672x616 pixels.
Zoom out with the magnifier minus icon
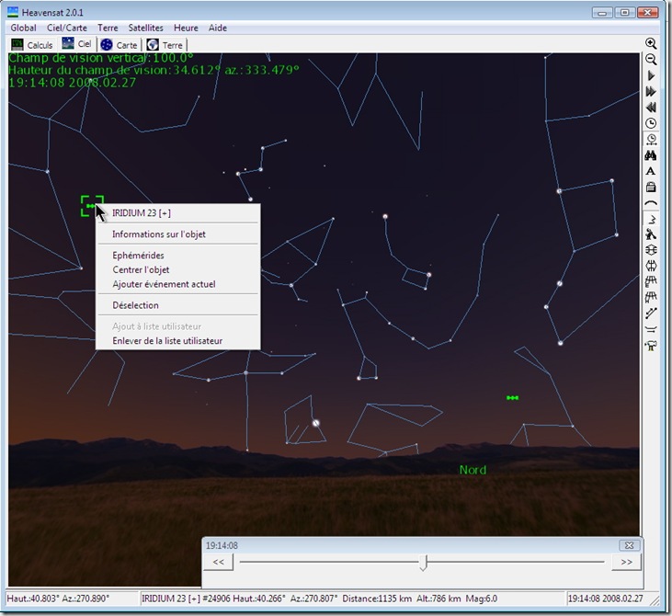tap(651, 60)
